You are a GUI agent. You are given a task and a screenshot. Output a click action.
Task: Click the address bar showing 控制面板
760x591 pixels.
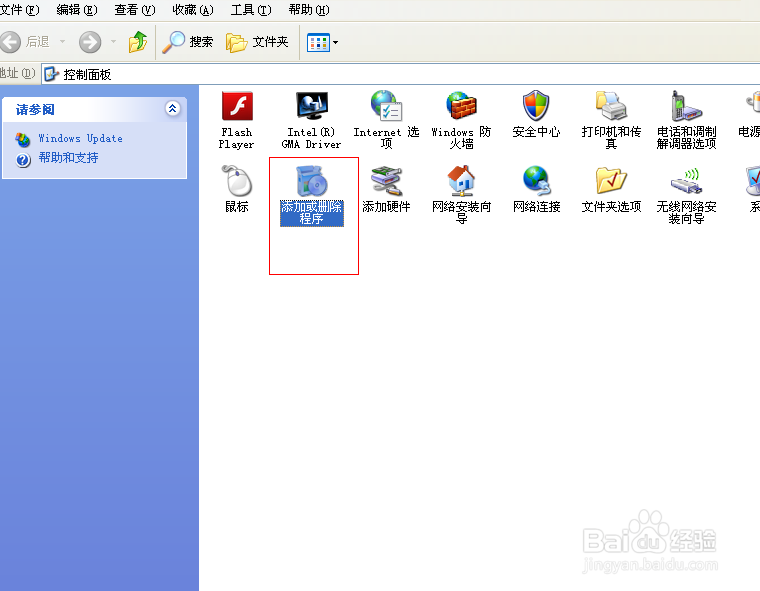[400, 74]
